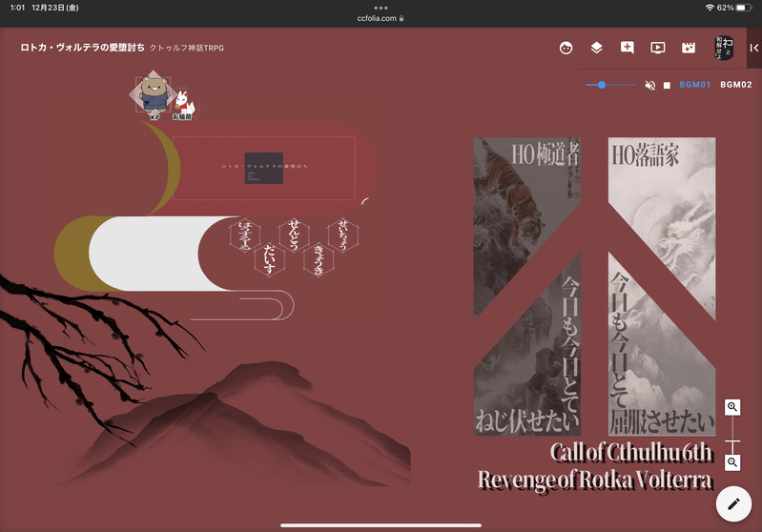Open the cut-in clapperboard icon
This screenshot has width=762, height=532.
689,48
